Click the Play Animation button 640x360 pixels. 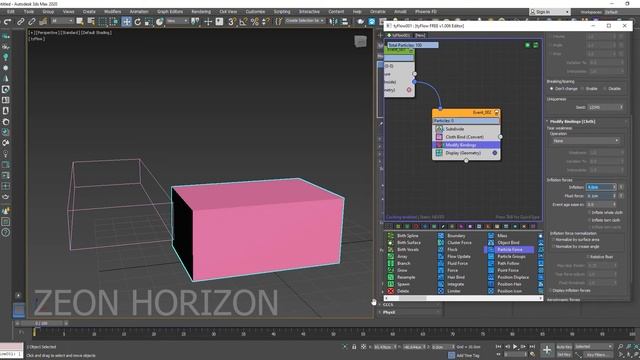pos(515,347)
